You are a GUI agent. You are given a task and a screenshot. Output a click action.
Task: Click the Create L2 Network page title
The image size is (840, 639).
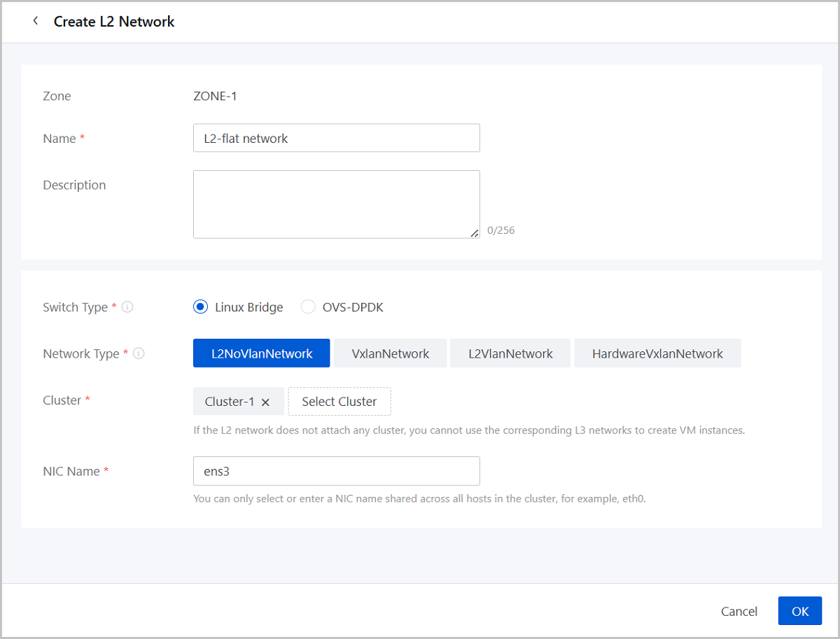114,22
